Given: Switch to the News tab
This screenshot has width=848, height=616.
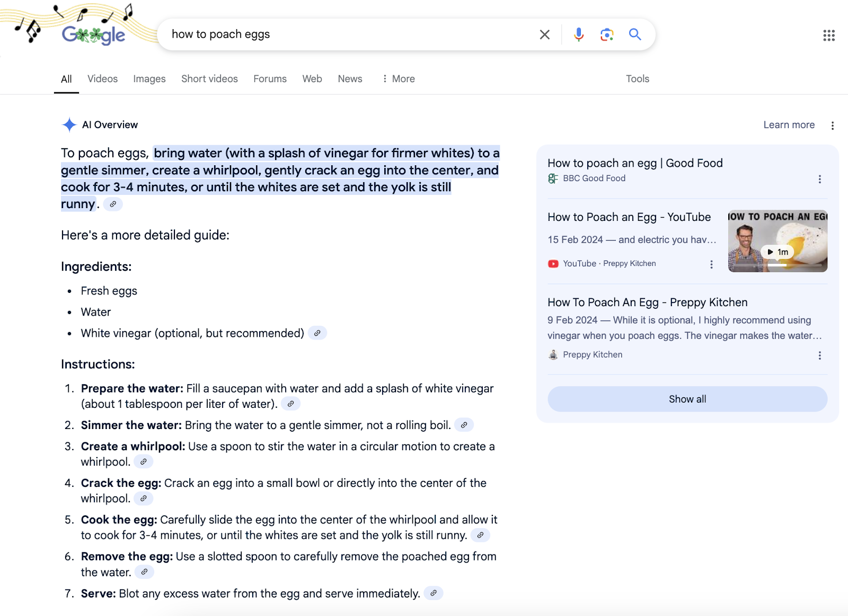Looking at the screenshot, I should click(x=350, y=79).
